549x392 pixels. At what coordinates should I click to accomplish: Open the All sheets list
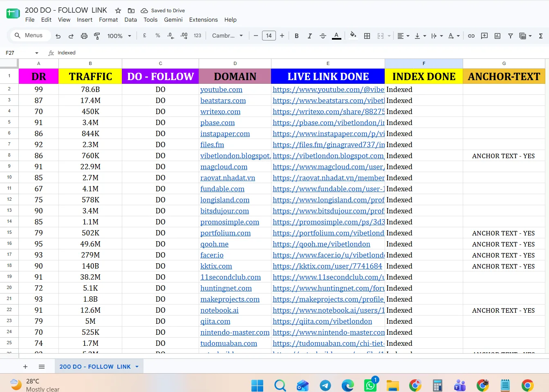[x=42, y=367]
